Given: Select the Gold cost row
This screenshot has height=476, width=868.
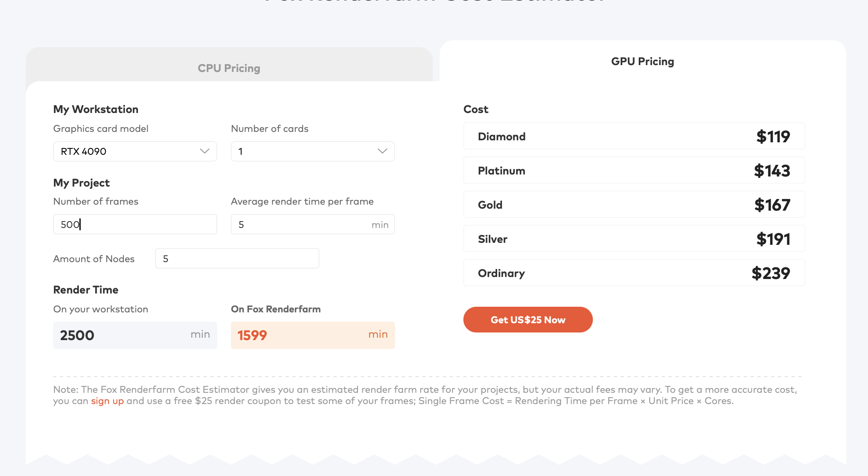Looking at the screenshot, I should pos(634,205).
